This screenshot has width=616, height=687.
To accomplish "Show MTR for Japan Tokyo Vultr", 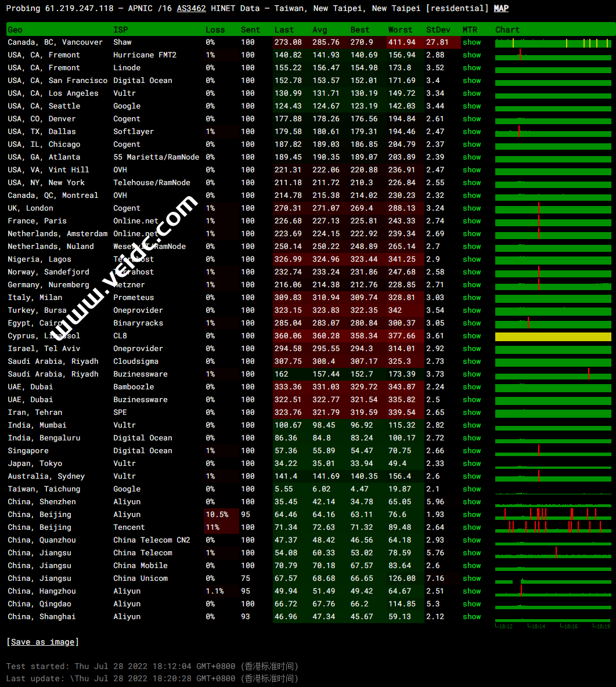I will coord(472,463).
